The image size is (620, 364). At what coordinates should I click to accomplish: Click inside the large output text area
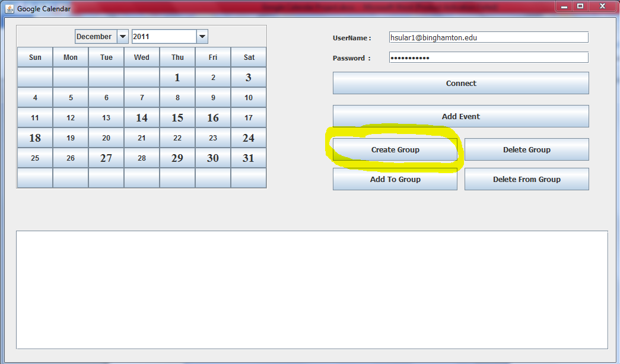click(x=311, y=289)
